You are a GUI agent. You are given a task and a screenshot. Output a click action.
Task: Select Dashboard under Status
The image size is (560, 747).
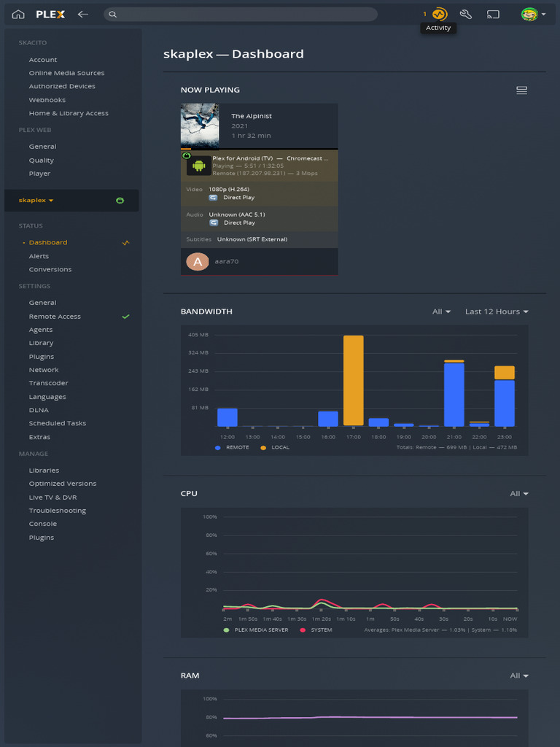48,242
